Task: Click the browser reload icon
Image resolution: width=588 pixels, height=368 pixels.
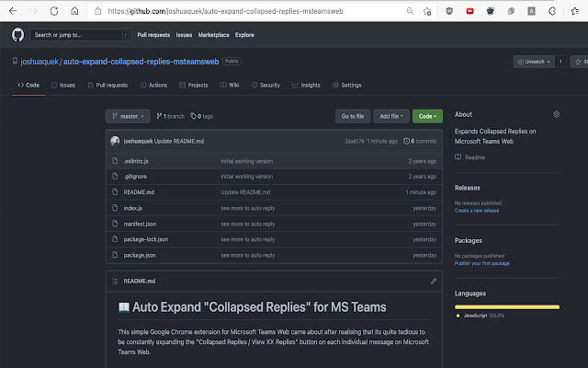Action: tap(54, 11)
